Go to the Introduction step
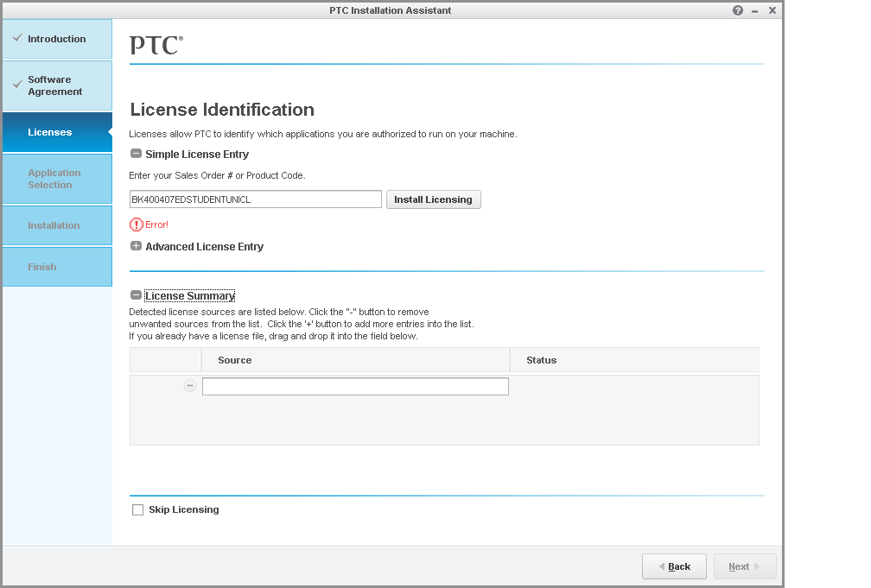Viewport: 871px width, 588px height. click(57, 39)
